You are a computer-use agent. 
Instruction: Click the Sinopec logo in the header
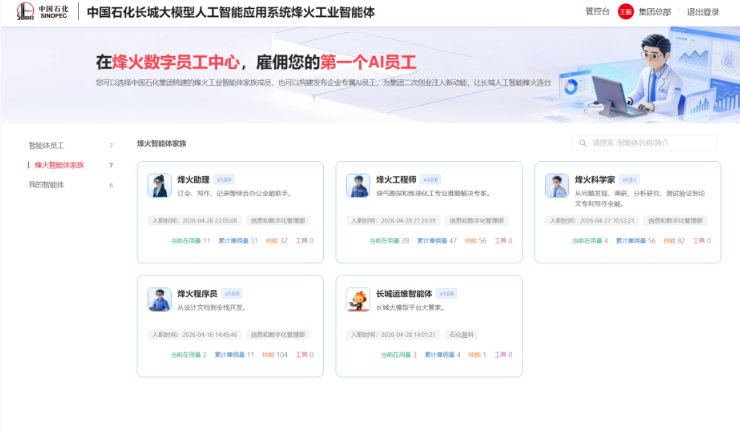(38, 12)
